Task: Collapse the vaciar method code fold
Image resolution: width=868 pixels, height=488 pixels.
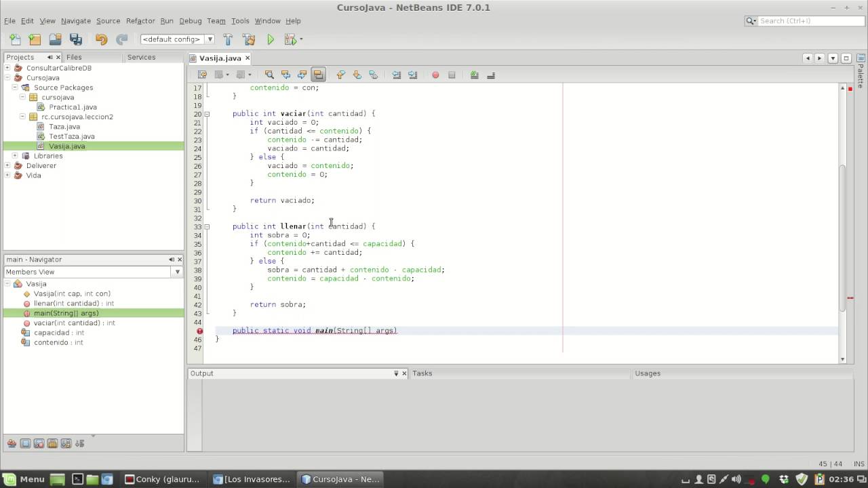Action: point(207,114)
